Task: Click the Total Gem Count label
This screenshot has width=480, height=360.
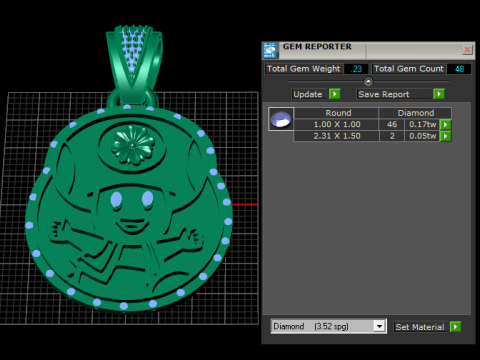Action: tap(409, 69)
